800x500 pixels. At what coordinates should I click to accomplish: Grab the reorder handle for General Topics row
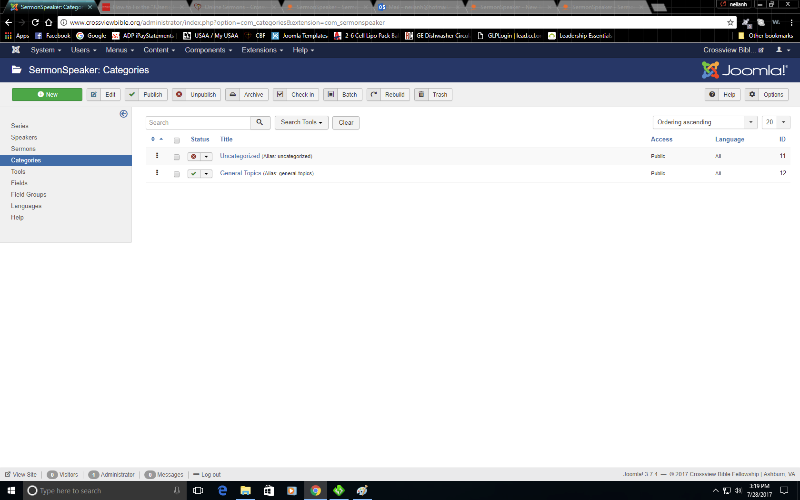point(157,173)
